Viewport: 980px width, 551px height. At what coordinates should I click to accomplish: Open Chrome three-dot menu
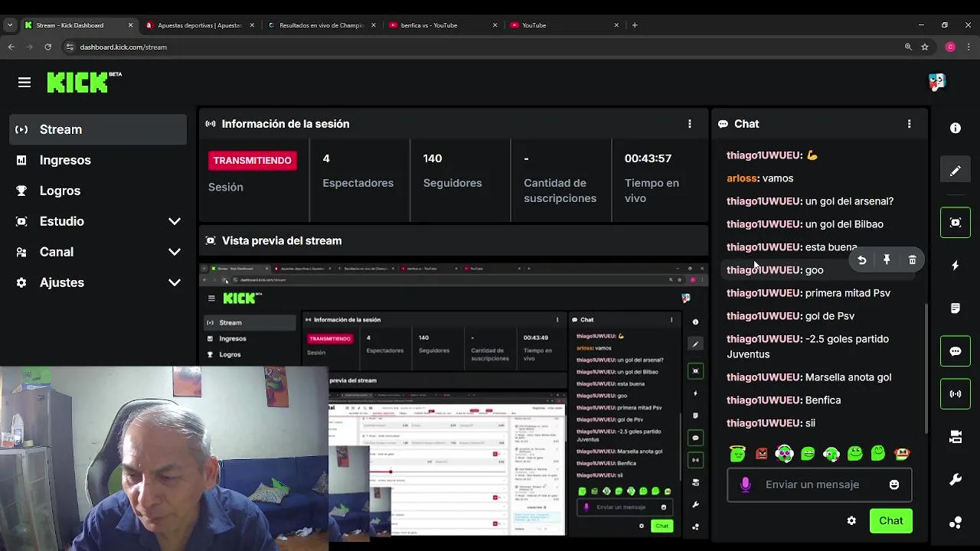pyautogui.click(x=969, y=47)
